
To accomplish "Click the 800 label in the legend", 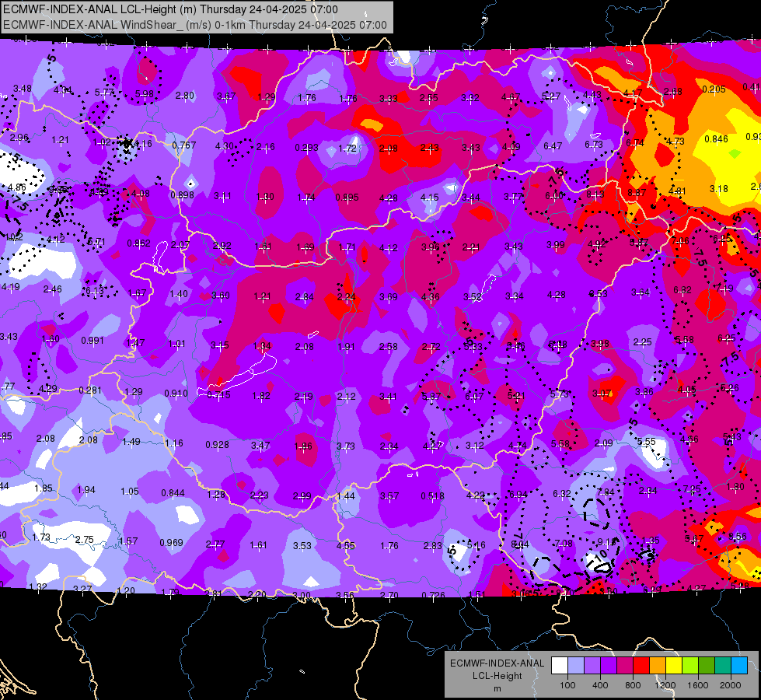I will click(x=633, y=685).
